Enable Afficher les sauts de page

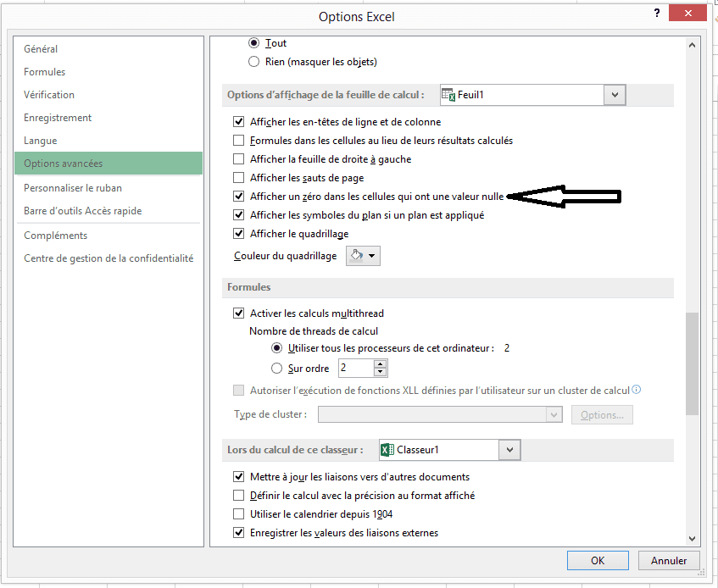pyautogui.click(x=238, y=178)
